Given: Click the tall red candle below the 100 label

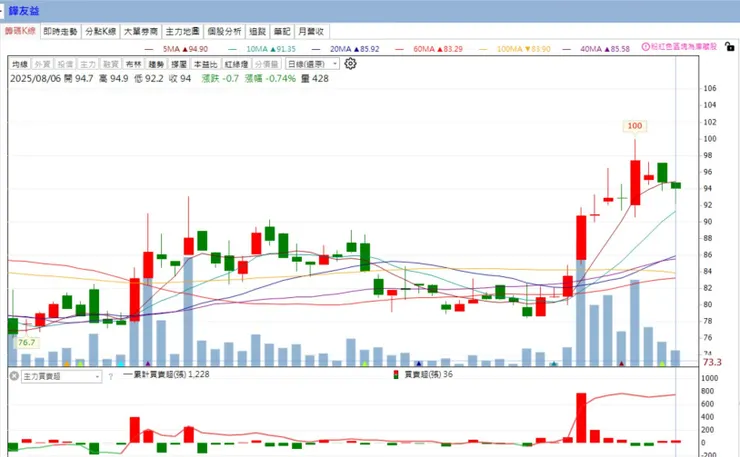Looking at the screenshot, I should click(635, 182).
